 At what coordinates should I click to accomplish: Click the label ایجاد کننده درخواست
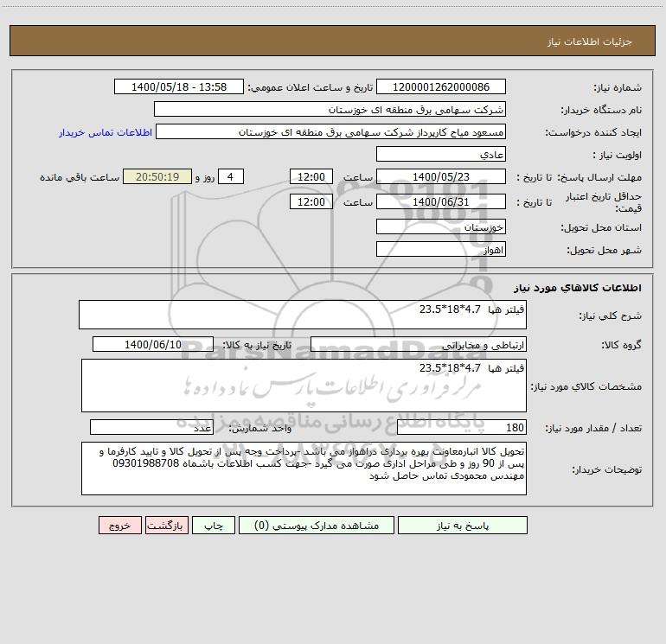(x=593, y=133)
